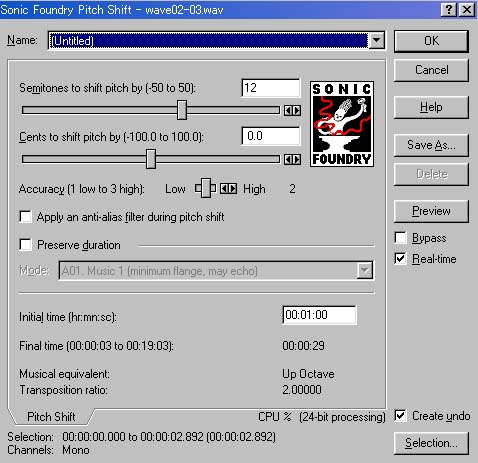This screenshot has width=478, height=463.
Task: Decrease accuracy with the left arrow
Action: coord(224,189)
